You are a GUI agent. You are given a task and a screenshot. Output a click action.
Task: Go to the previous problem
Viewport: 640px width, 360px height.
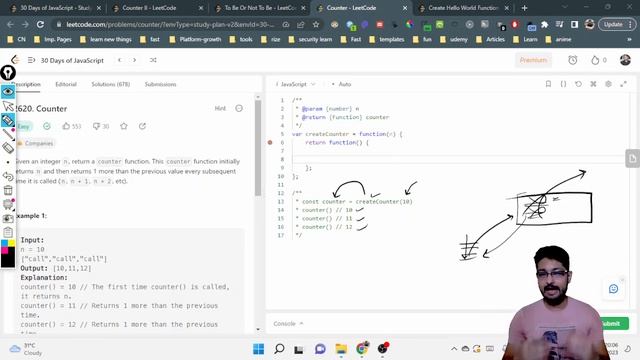(x=120, y=60)
